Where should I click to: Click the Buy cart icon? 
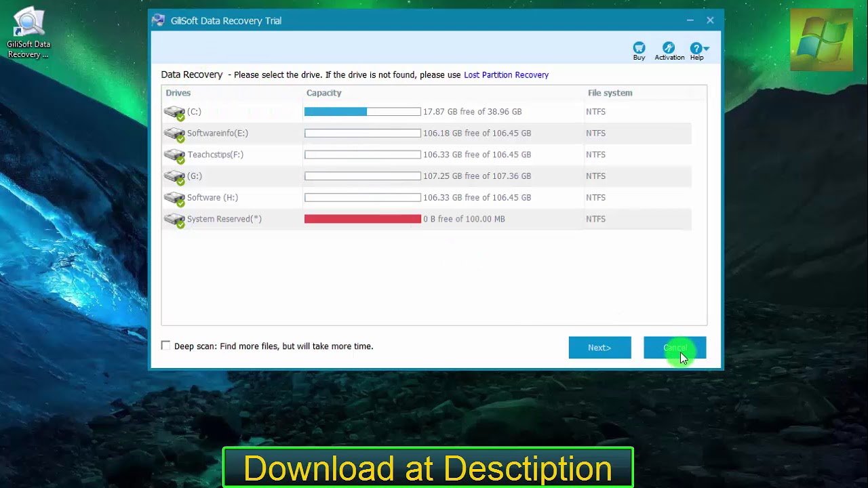639,47
